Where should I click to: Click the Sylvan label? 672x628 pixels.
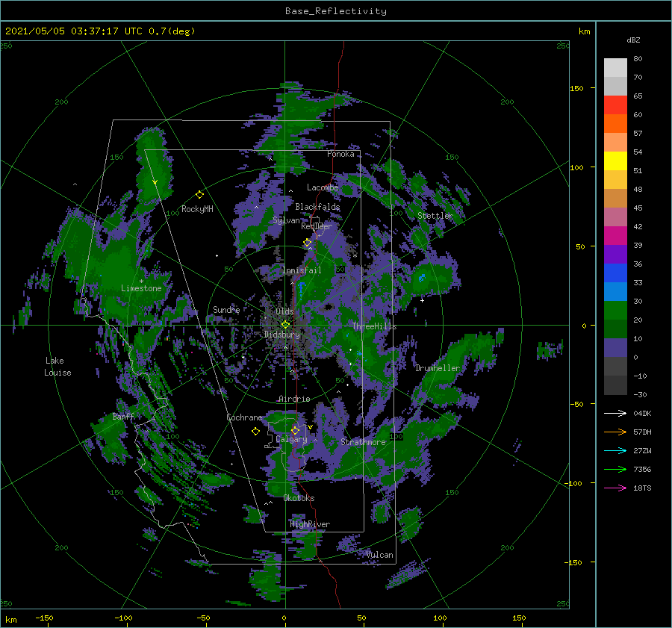point(286,220)
